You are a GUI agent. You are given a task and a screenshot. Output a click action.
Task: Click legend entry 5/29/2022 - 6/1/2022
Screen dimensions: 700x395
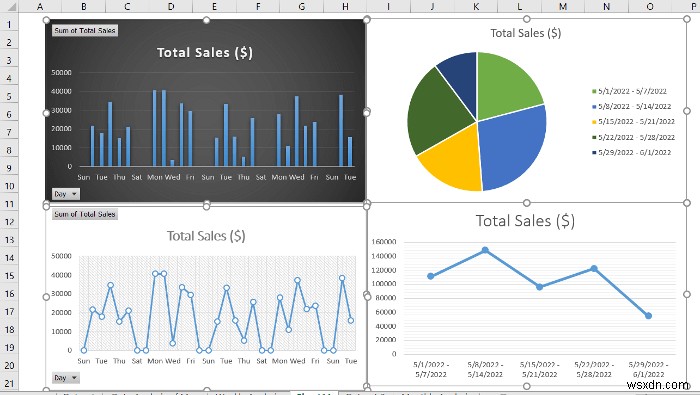(631, 152)
